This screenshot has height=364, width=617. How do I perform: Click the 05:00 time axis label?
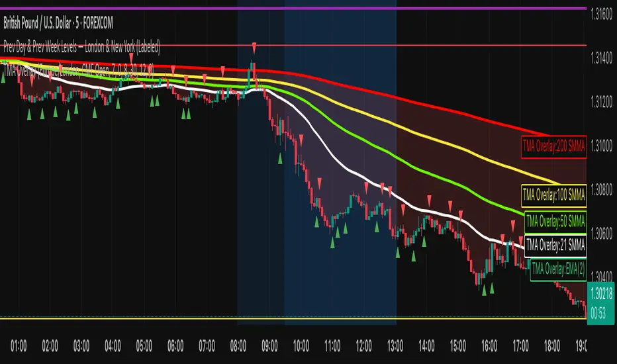coord(144,346)
